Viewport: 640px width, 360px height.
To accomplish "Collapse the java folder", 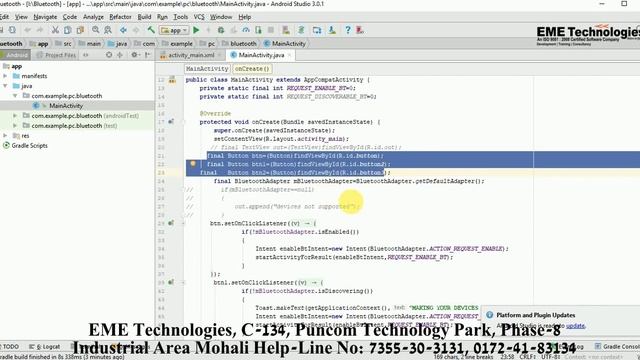I will (x=5, y=86).
